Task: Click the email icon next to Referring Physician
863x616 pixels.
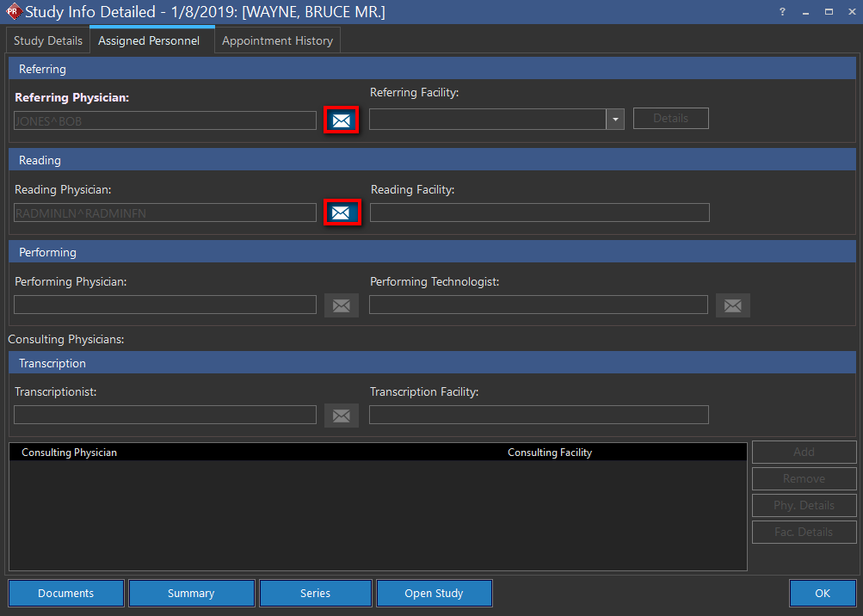Action: (341, 120)
